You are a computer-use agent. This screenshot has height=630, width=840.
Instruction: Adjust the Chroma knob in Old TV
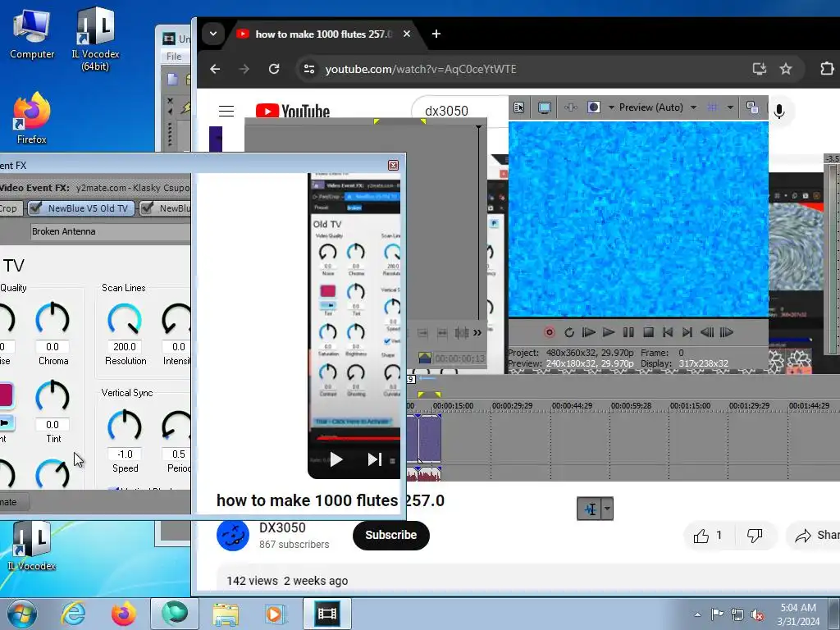tap(52, 319)
